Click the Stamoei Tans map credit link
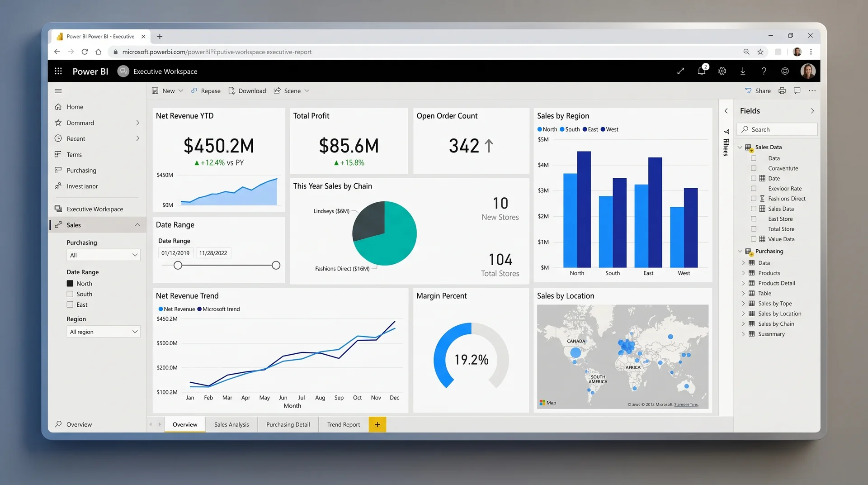The image size is (868, 485). click(x=686, y=404)
